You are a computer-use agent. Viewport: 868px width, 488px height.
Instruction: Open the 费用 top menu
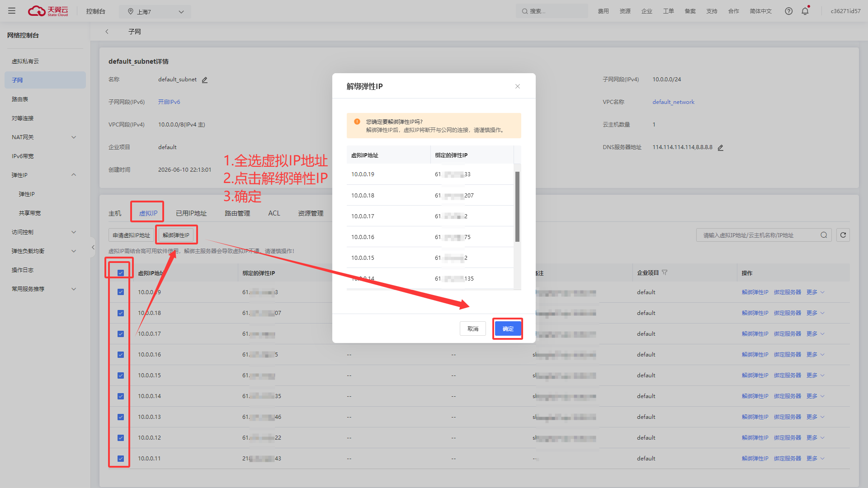pyautogui.click(x=603, y=11)
